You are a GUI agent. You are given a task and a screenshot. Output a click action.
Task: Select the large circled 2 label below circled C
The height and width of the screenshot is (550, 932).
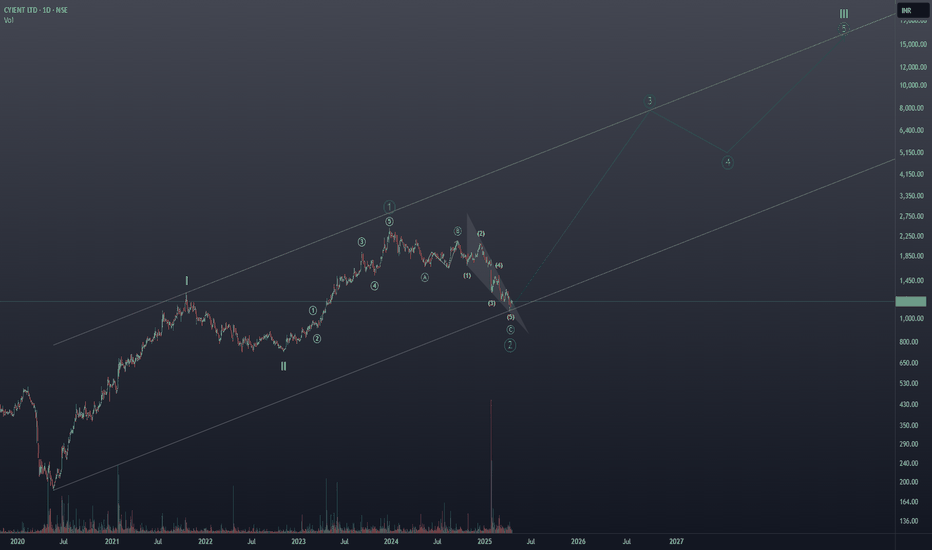tap(510, 345)
